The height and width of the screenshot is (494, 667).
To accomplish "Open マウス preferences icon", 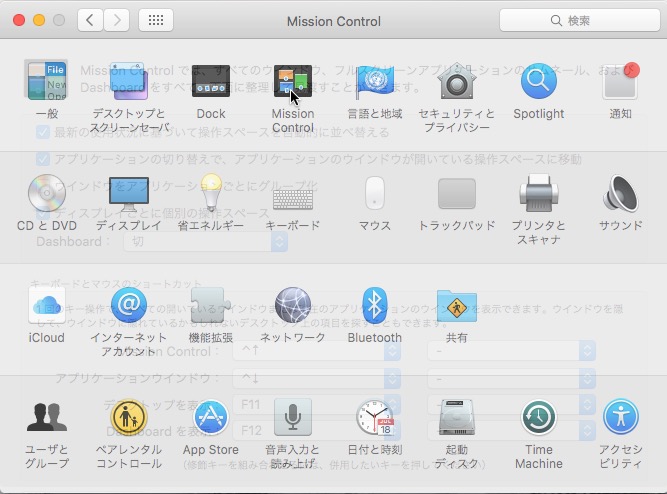I will point(374,193).
